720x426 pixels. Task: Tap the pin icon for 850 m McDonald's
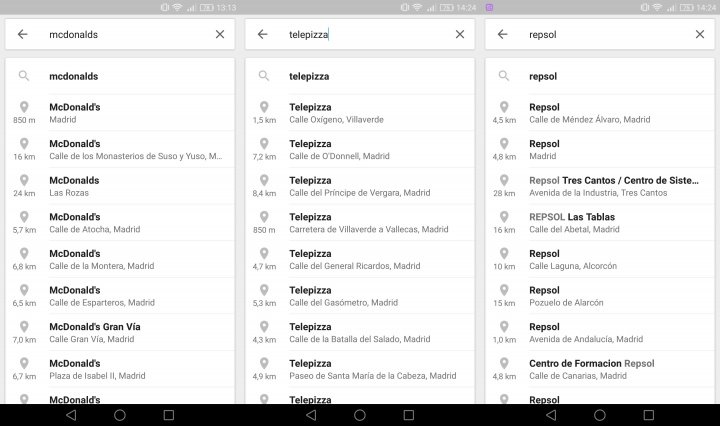point(24,107)
